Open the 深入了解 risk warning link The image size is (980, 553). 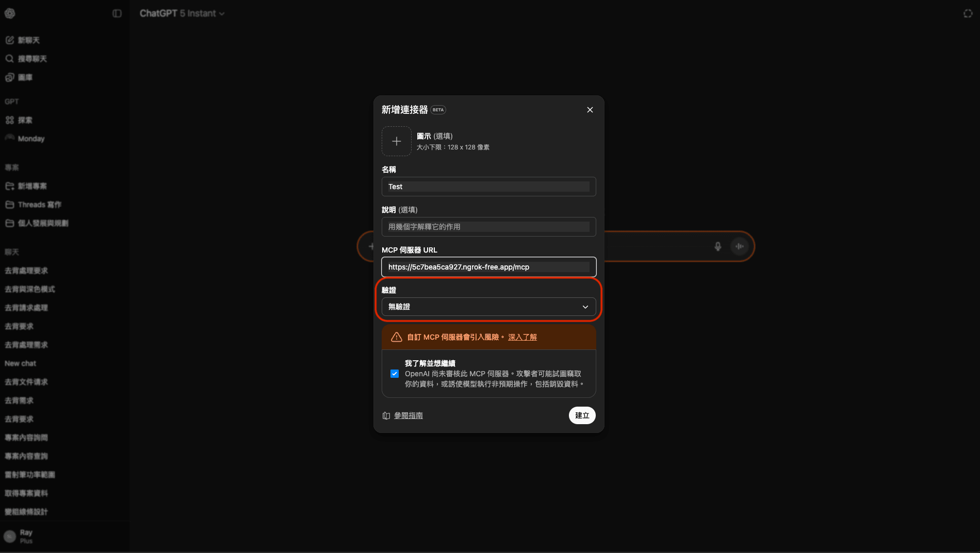521,337
